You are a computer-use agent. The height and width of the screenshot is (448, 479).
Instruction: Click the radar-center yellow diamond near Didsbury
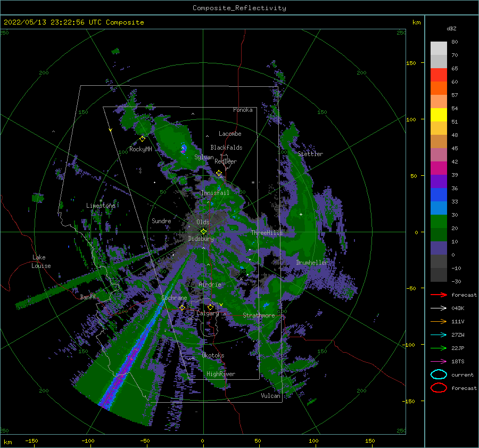click(203, 232)
